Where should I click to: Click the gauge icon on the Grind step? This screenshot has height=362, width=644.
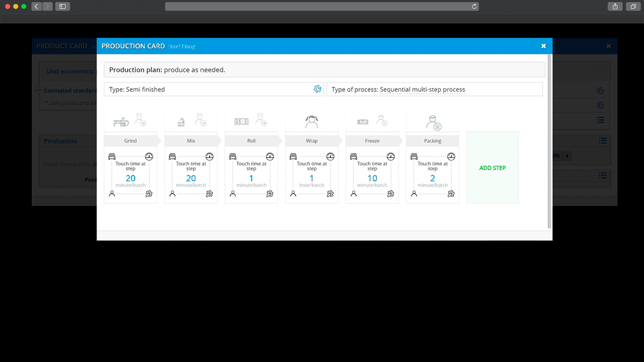click(149, 157)
